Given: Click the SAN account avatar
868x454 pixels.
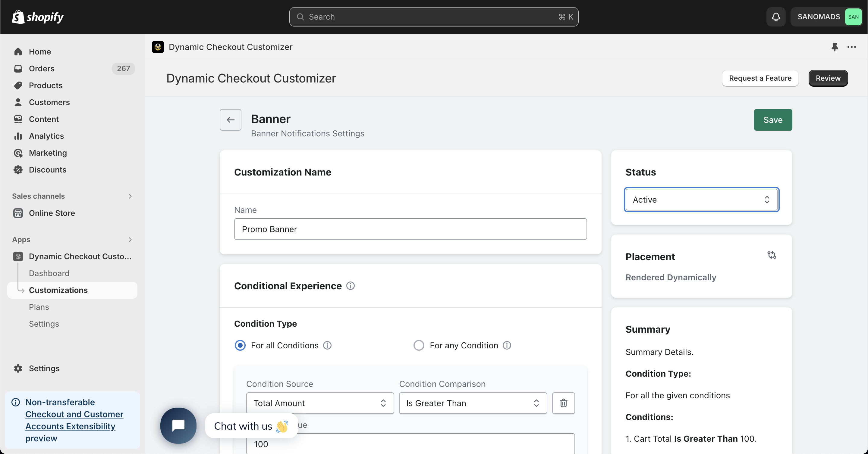Looking at the screenshot, I should (x=853, y=17).
